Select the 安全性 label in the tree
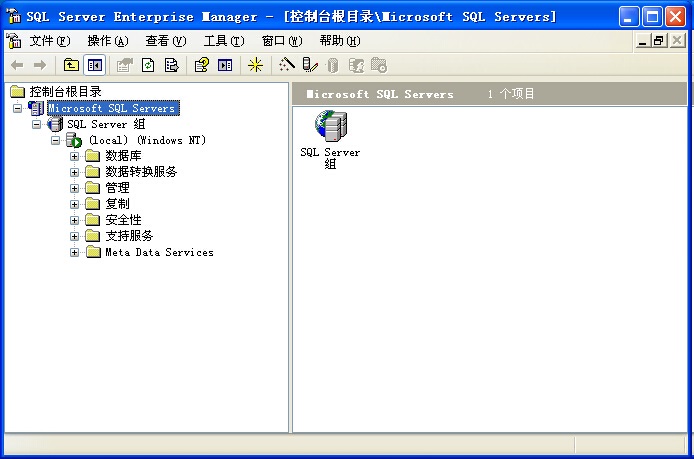 point(123,220)
